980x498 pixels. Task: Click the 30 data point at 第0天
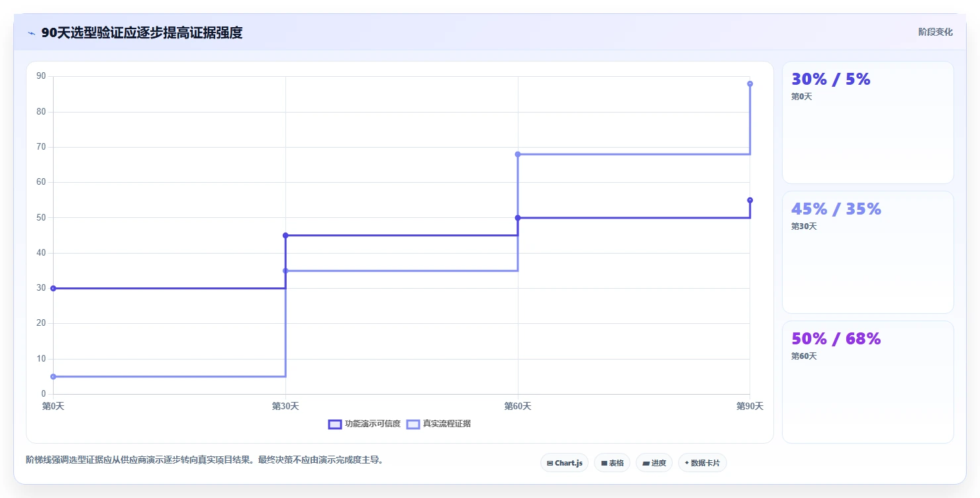coord(53,288)
